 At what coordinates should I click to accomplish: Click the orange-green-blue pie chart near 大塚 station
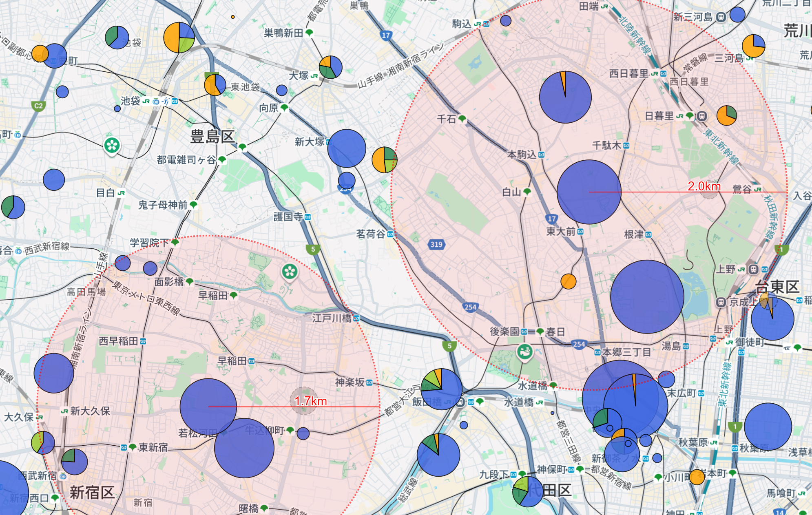coord(330,67)
